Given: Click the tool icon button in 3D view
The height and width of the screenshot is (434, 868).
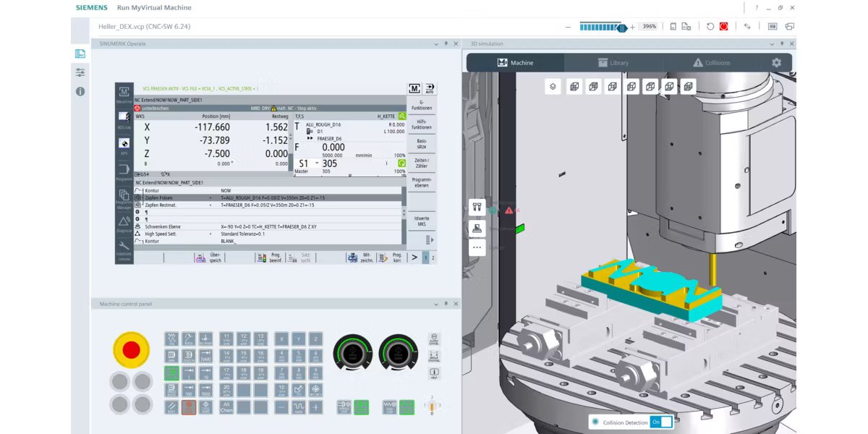Looking at the screenshot, I should [x=477, y=207].
